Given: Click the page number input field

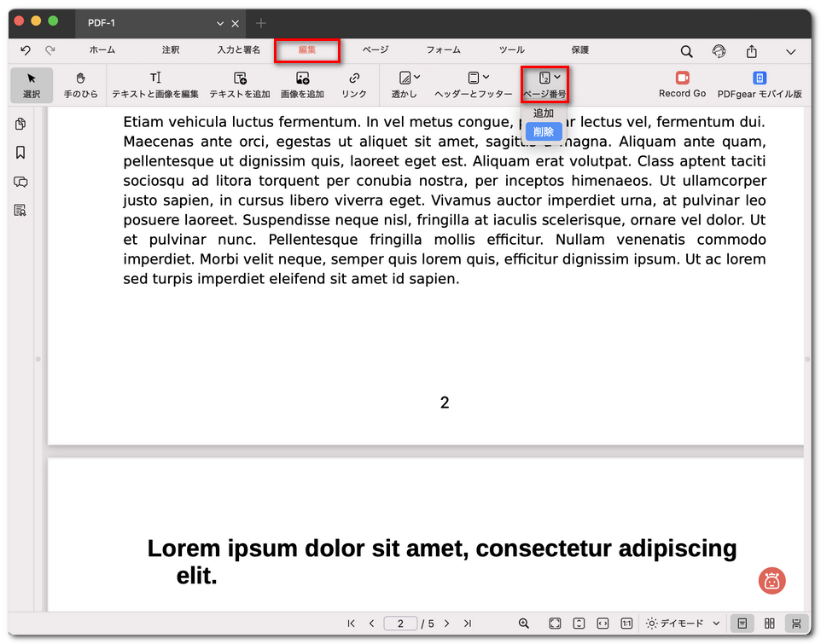Looking at the screenshot, I should pos(400,624).
